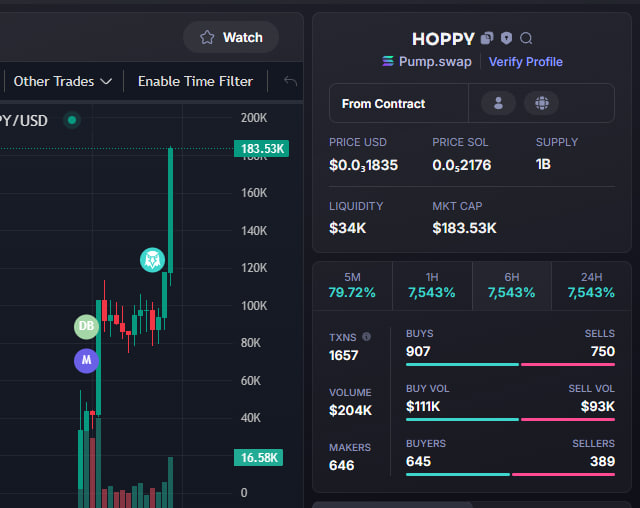This screenshot has height=508, width=640.
Task: Click the 183.53K current price label
Action: click(x=262, y=149)
